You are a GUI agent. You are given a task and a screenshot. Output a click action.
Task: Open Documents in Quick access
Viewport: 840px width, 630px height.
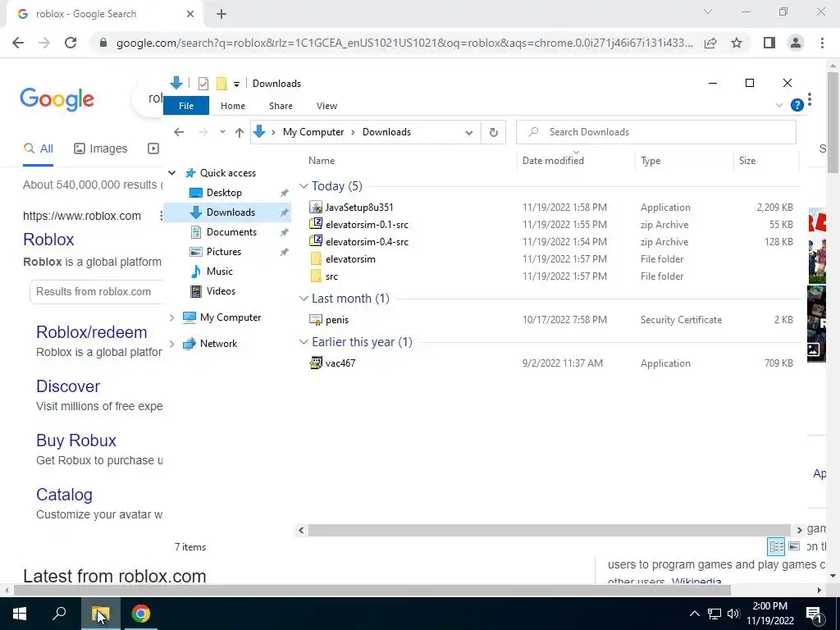(231, 232)
